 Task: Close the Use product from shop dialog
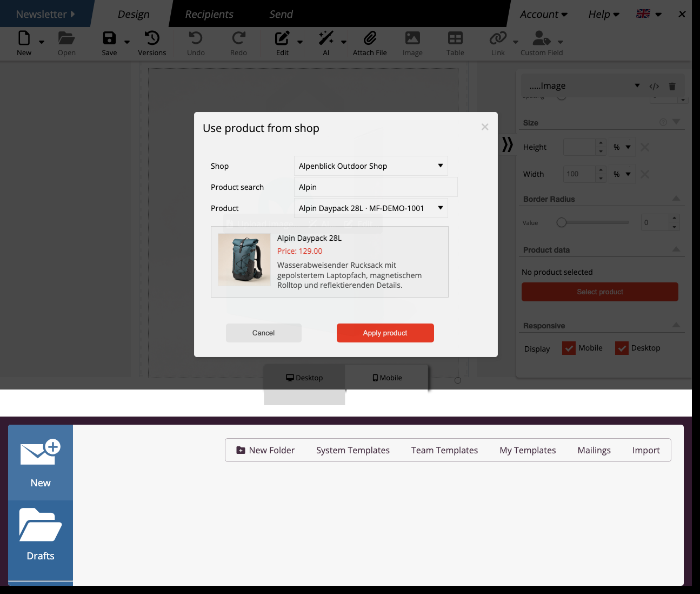485,127
